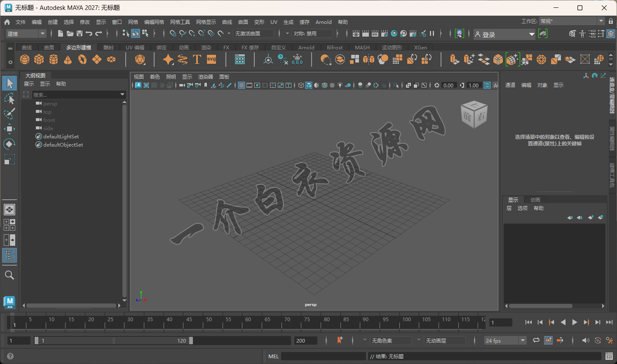Toggle the audio mute speaker icon

[585, 340]
